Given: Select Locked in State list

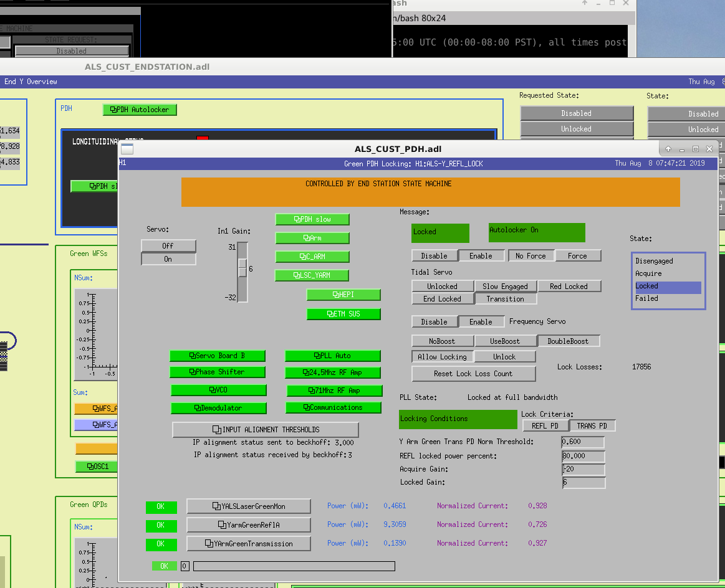Looking at the screenshot, I should [x=668, y=287].
